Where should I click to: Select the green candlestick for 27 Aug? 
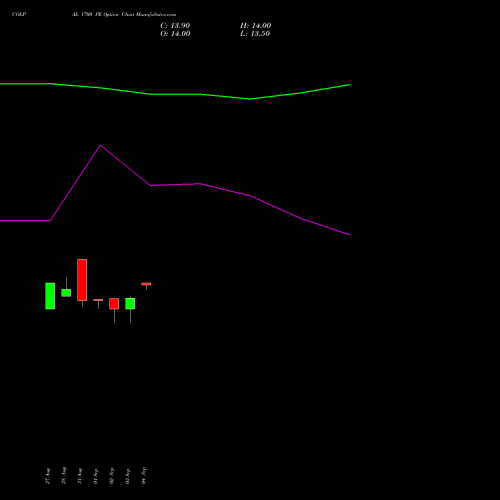point(50,296)
